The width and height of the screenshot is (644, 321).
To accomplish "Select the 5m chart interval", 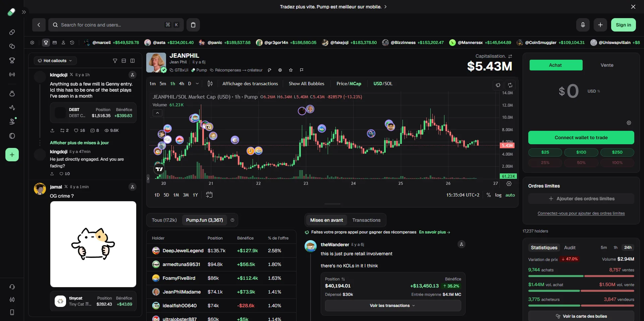I will [163, 84].
